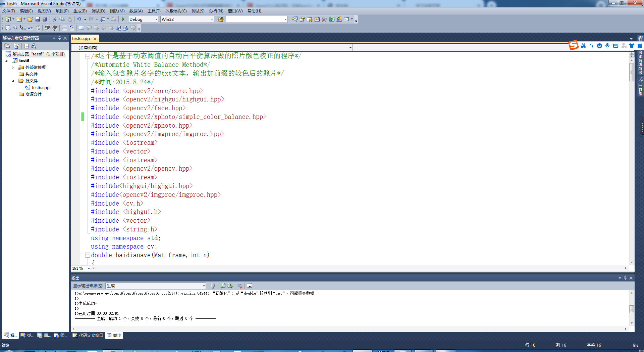Click the editor vertical scrollbar thumb
Screen dimensions: 644x352
point(632,72)
